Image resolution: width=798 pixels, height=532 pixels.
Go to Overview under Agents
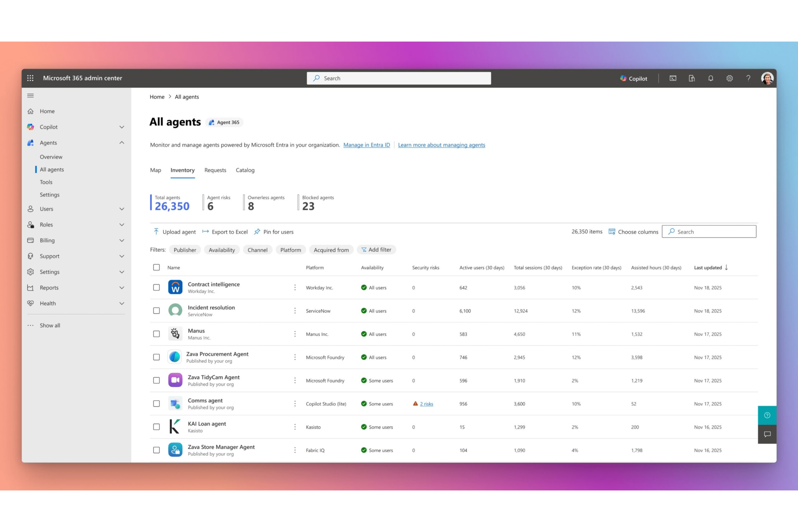51,157
